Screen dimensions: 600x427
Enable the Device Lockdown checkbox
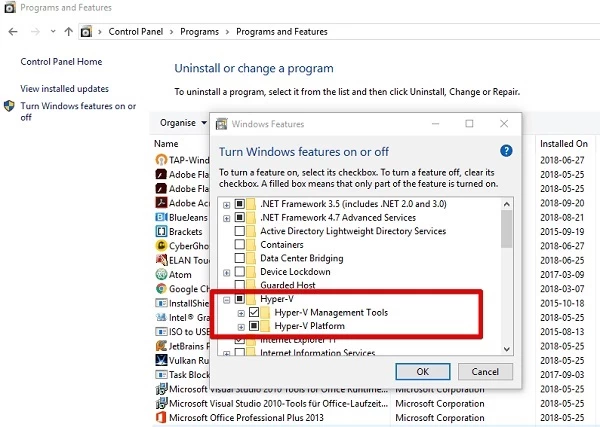240,272
